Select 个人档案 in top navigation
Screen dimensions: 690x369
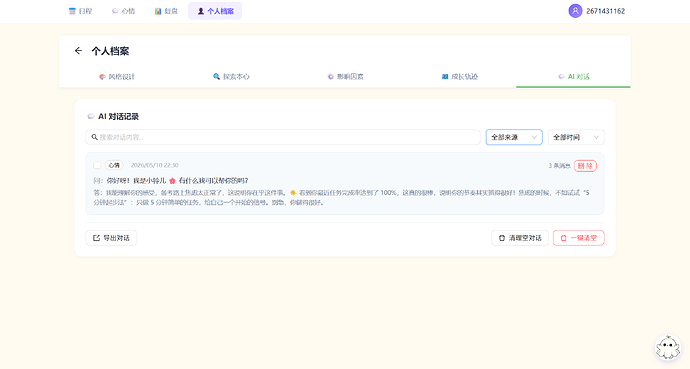215,11
